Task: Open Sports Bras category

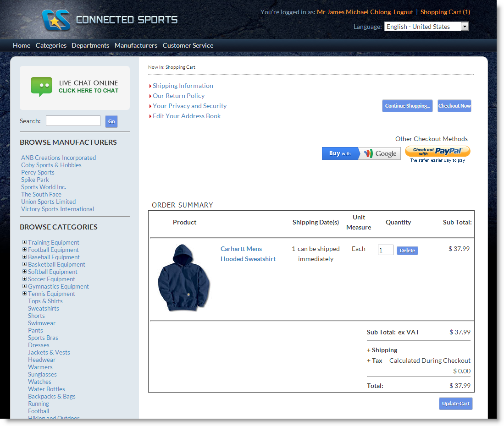Action: tap(43, 338)
